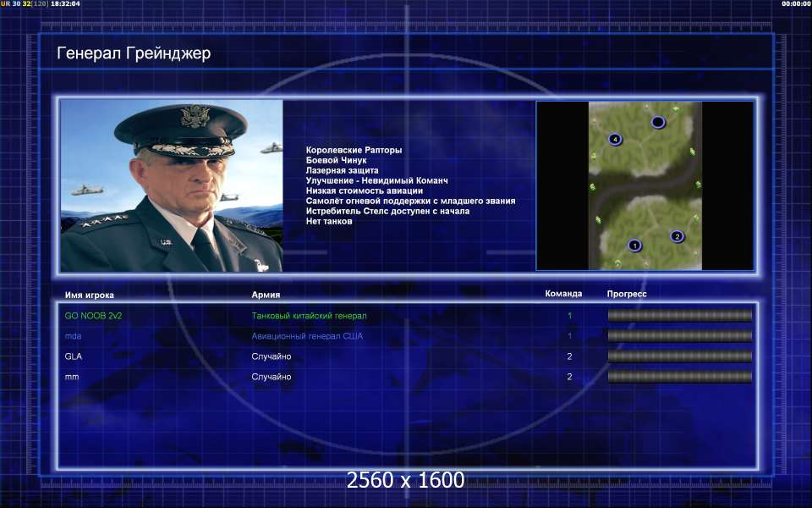Image resolution: width=812 pixels, height=508 pixels.
Task: Click the 'Имя игрока' column header
Action: (x=89, y=295)
